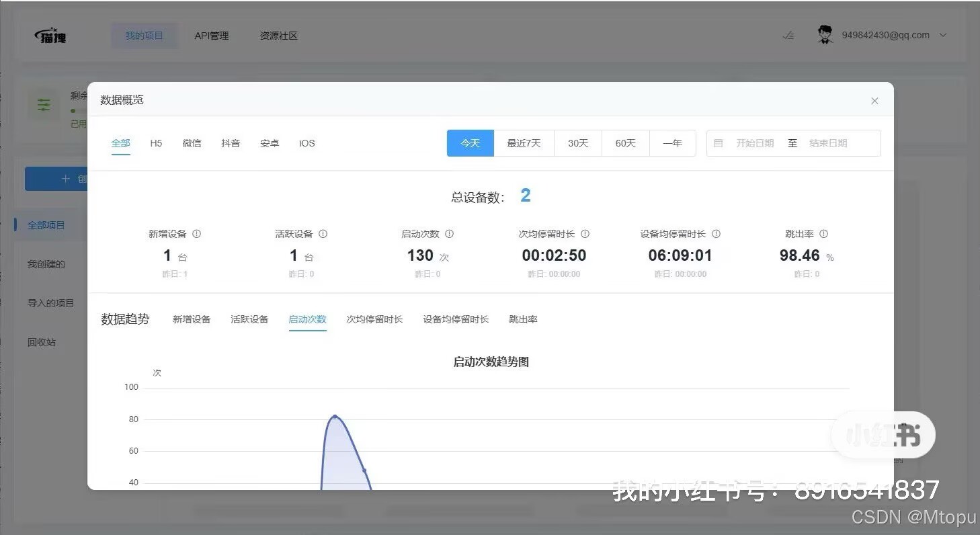Switch to iOS platform tab
This screenshot has height=535, width=980.
(x=307, y=143)
